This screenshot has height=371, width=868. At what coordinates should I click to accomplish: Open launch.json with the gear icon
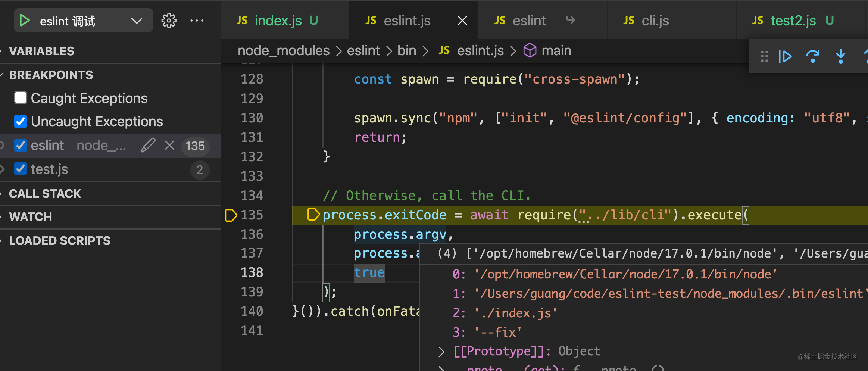169,21
